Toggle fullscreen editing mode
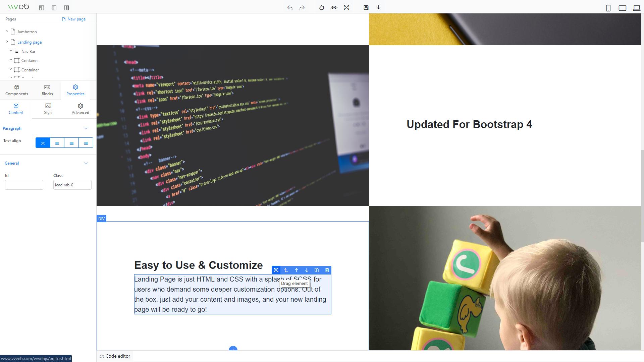 [x=347, y=7]
